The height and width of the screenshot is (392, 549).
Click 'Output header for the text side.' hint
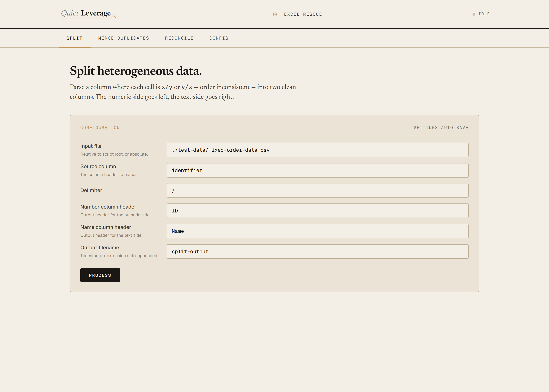coord(111,235)
